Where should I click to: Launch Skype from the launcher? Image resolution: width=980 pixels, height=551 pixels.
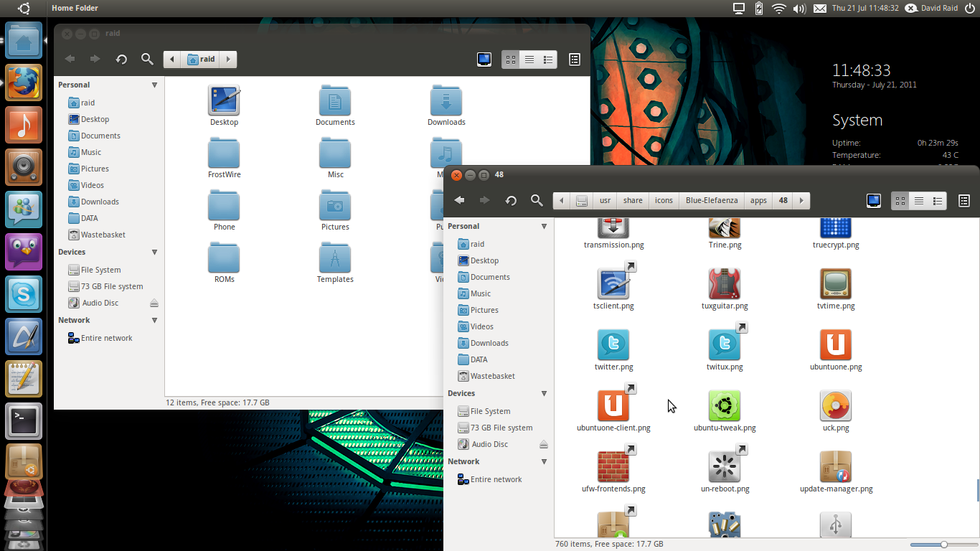tap(24, 294)
